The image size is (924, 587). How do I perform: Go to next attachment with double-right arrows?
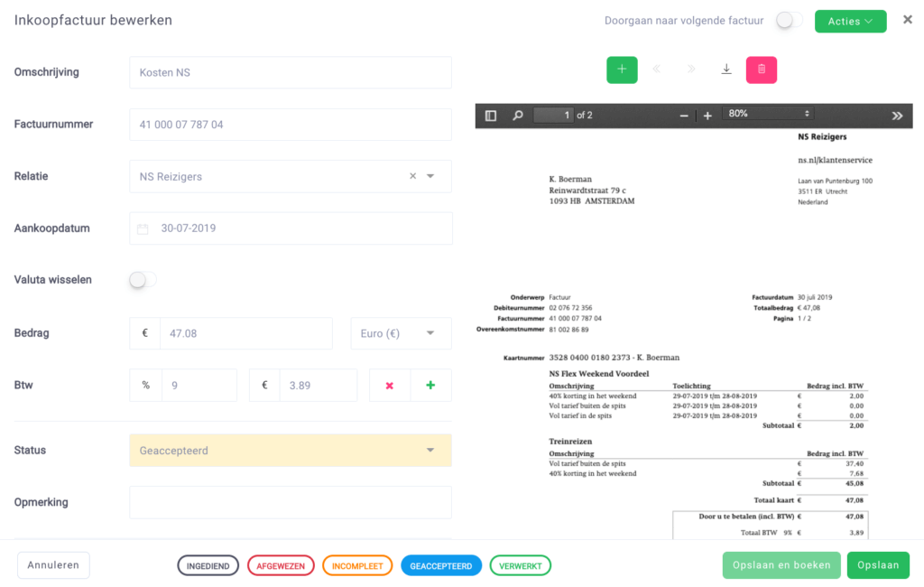point(691,70)
